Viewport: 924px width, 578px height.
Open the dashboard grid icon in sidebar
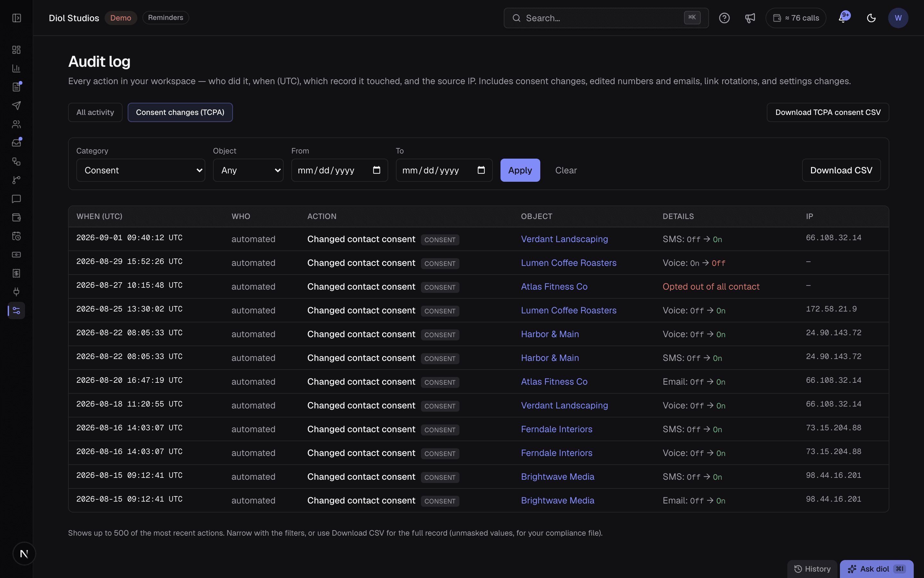click(16, 50)
